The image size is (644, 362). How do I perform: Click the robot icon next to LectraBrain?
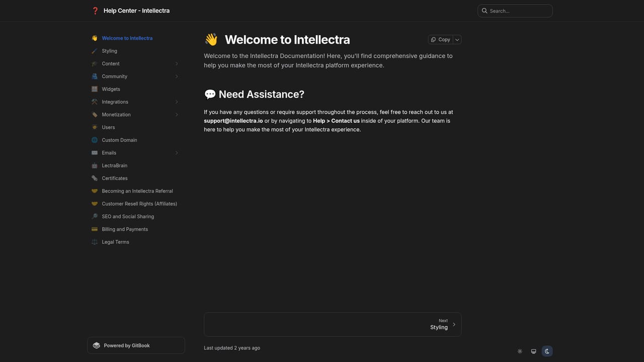click(x=95, y=165)
